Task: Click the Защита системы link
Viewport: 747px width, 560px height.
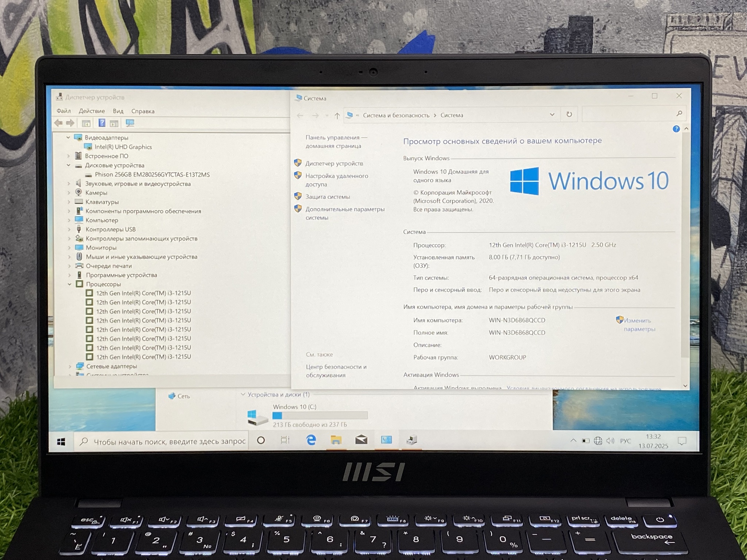Action: pyautogui.click(x=328, y=197)
